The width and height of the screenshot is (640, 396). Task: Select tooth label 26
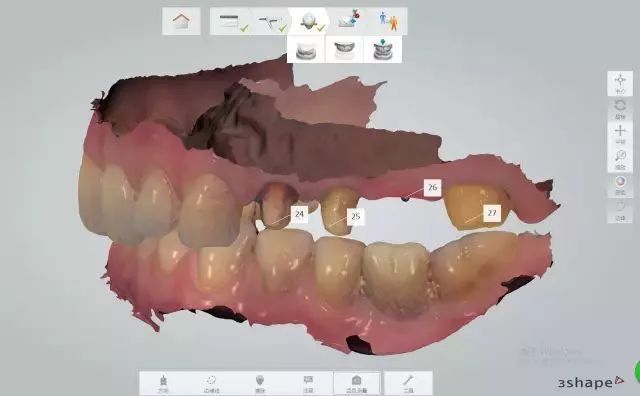click(x=432, y=187)
